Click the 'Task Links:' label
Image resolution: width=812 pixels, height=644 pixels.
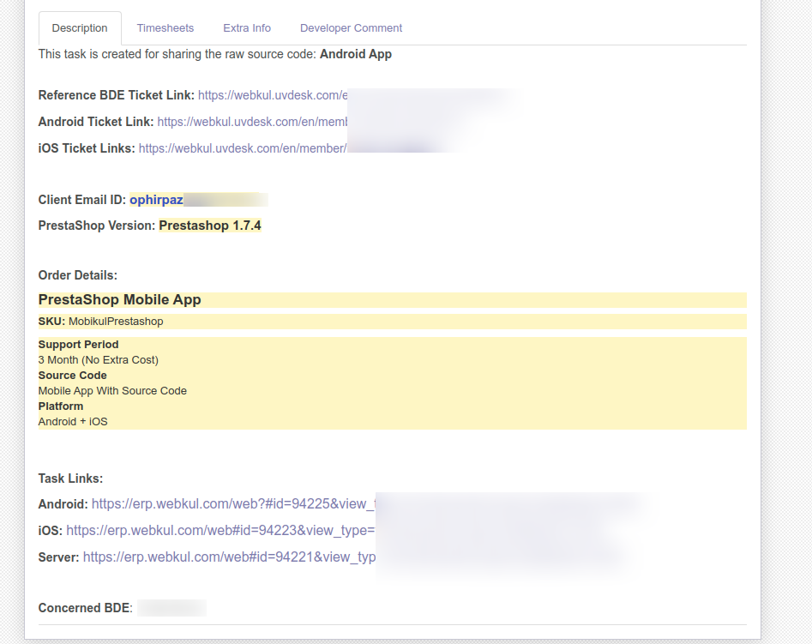point(70,478)
